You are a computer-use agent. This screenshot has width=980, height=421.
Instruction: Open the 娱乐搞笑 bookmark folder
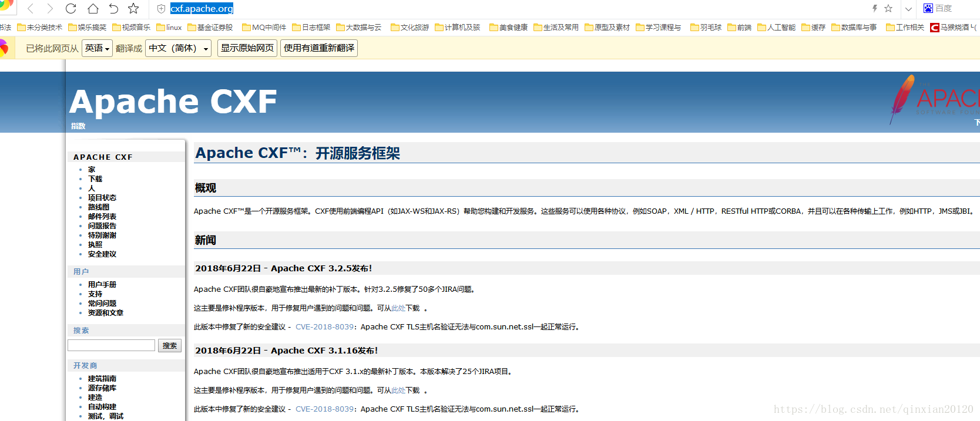[x=88, y=28]
